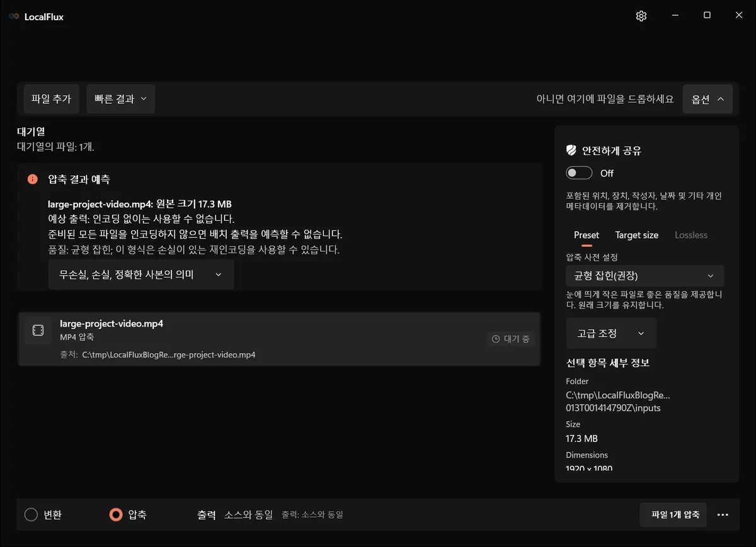Click the 17.3 MB size value in details
756x547 pixels.
click(x=581, y=439)
